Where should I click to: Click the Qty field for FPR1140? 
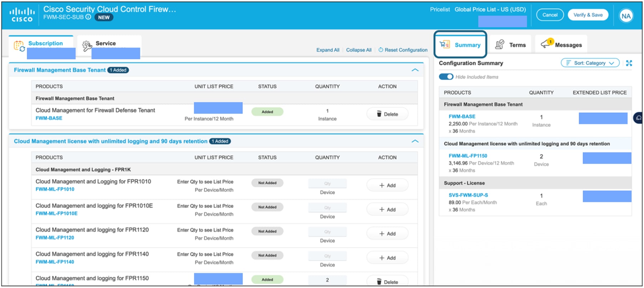pos(327,256)
